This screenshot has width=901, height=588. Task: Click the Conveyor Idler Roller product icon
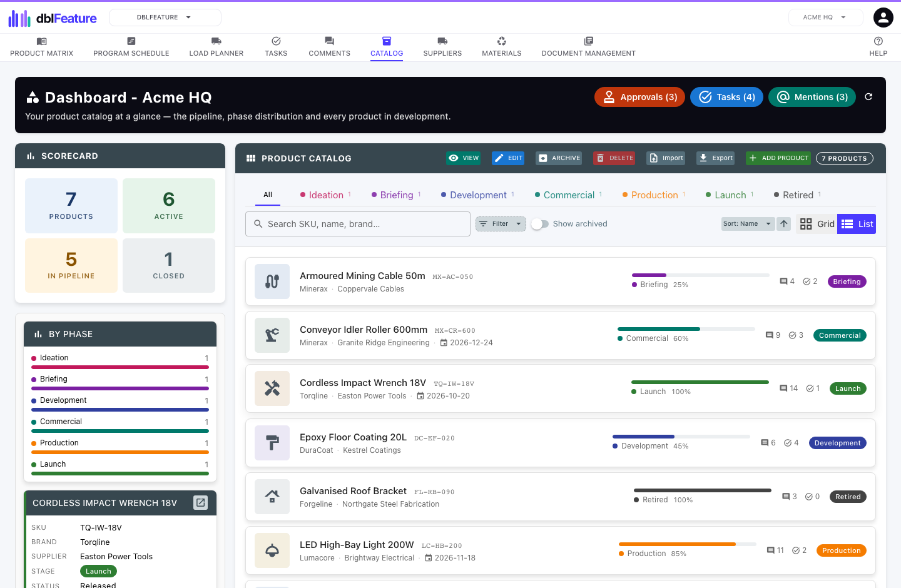tap(272, 335)
